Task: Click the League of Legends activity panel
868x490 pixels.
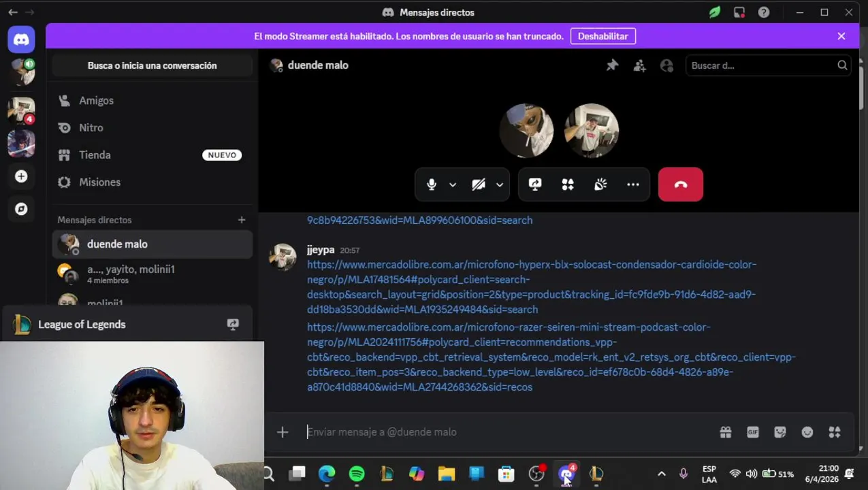Action: [x=128, y=325]
